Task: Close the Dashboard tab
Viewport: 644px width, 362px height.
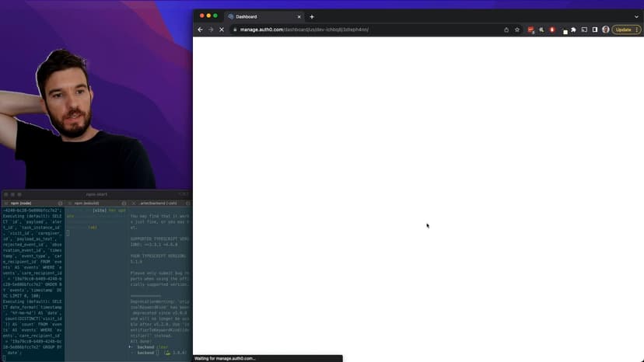Action: pos(300,16)
